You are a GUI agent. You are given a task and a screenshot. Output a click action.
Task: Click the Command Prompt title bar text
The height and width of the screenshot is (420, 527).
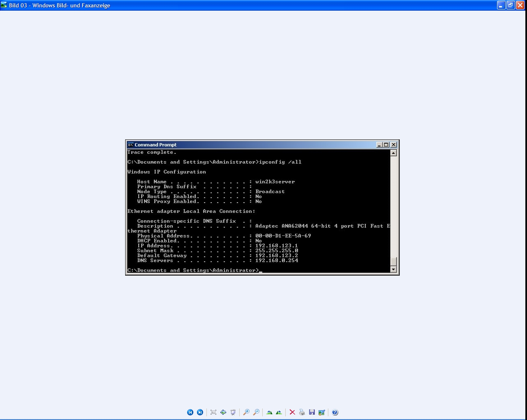point(156,145)
